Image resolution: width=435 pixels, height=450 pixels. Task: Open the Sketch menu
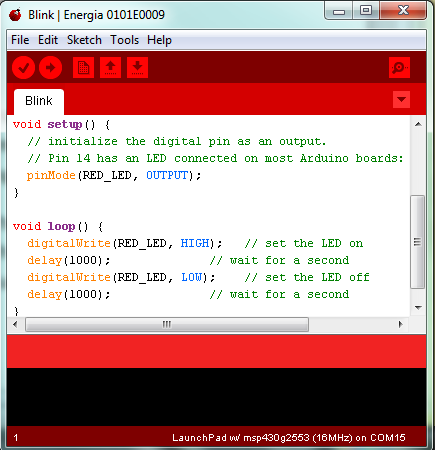click(84, 40)
